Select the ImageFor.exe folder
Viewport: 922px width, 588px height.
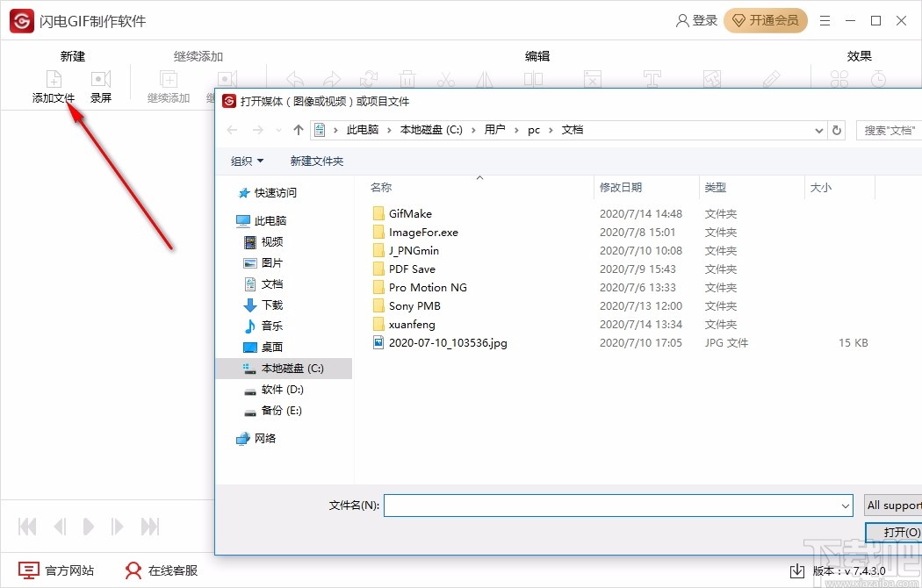click(x=415, y=232)
